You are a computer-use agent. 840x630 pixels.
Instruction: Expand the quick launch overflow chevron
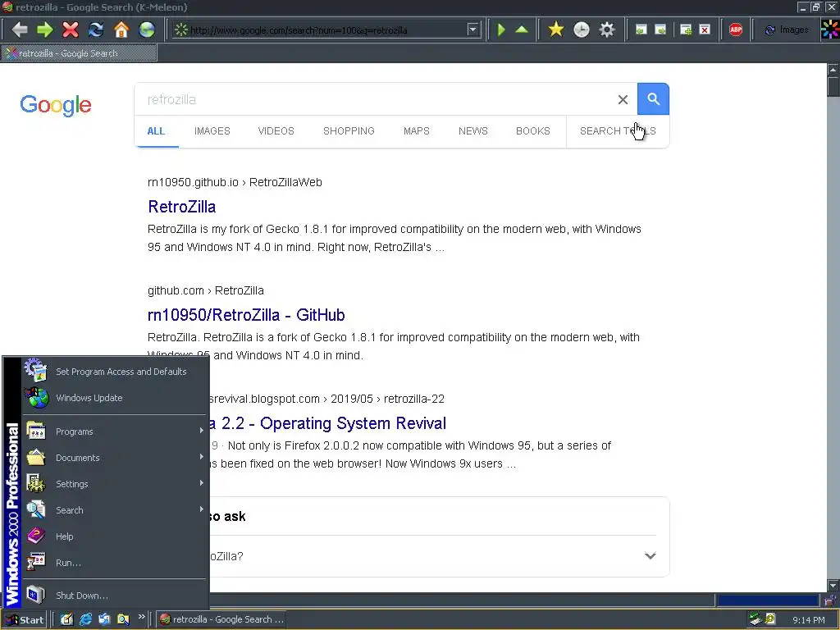point(141,617)
